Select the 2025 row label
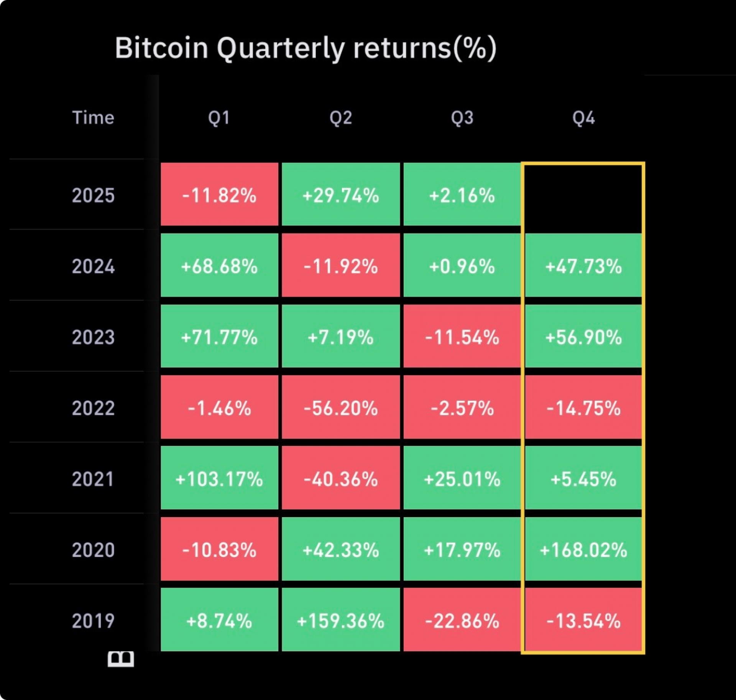Viewport: 736px width, 700px height. (x=93, y=195)
